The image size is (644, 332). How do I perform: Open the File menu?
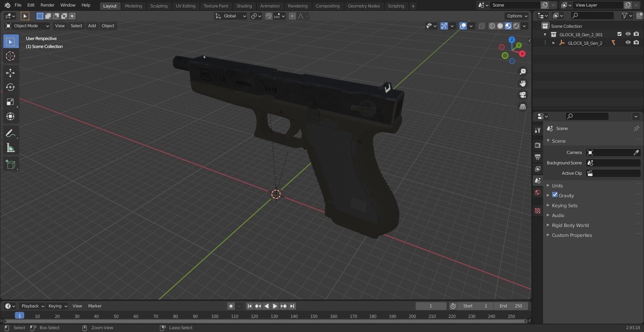[x=18, y=5]
